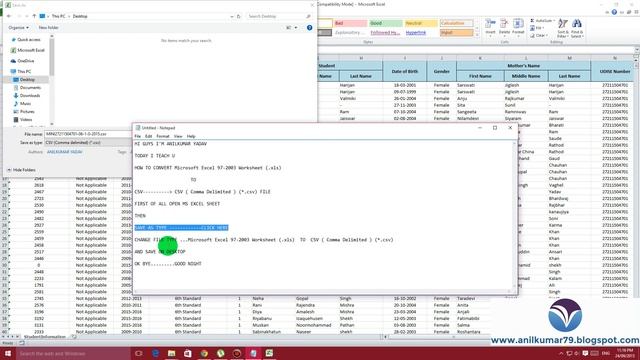Apply the Neutral cell style in Excel
This screenshot has width=640, height=360.
[420, 23]
